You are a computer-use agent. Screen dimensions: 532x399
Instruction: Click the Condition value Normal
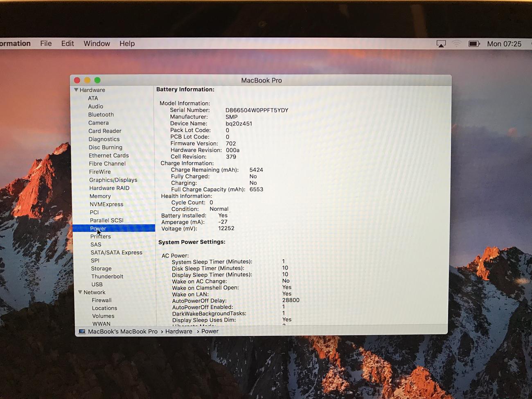click(x=219, y=209)
